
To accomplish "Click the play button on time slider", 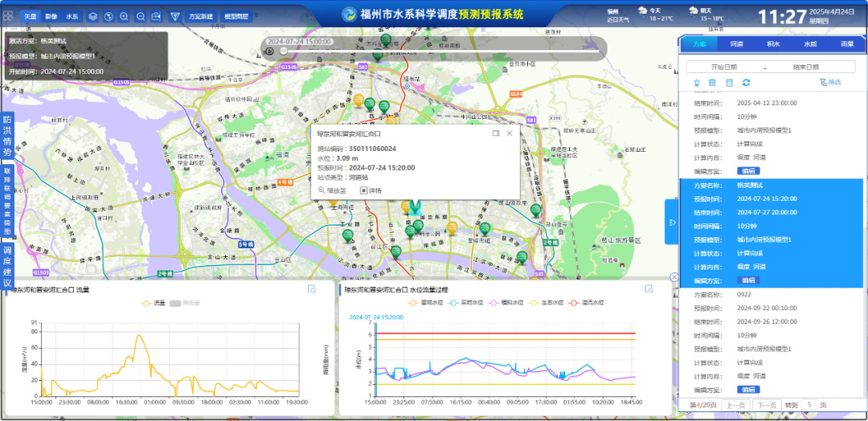I will click(269, 51).
